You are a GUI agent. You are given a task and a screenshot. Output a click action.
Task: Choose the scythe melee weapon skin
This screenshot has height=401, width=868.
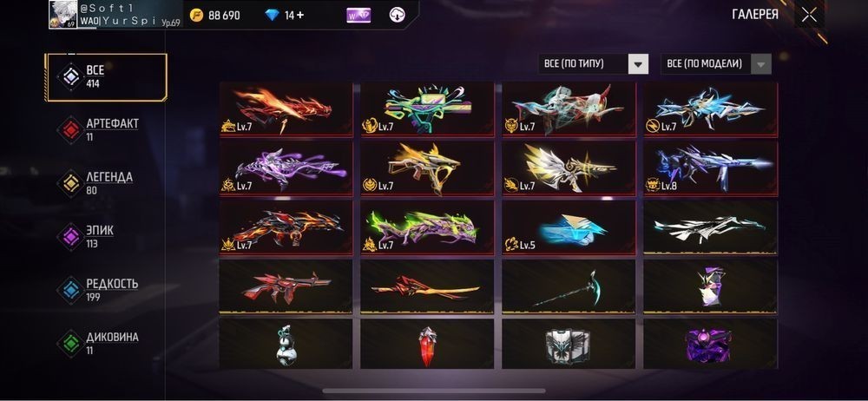pos(569,287)
